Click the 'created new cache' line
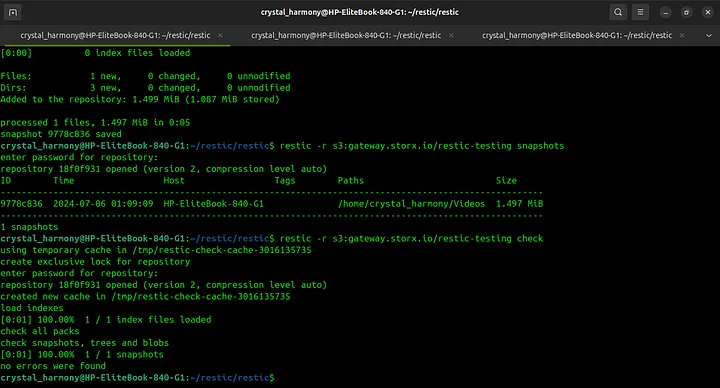Screen dimensions: 720x388 [x=146, y=296]
